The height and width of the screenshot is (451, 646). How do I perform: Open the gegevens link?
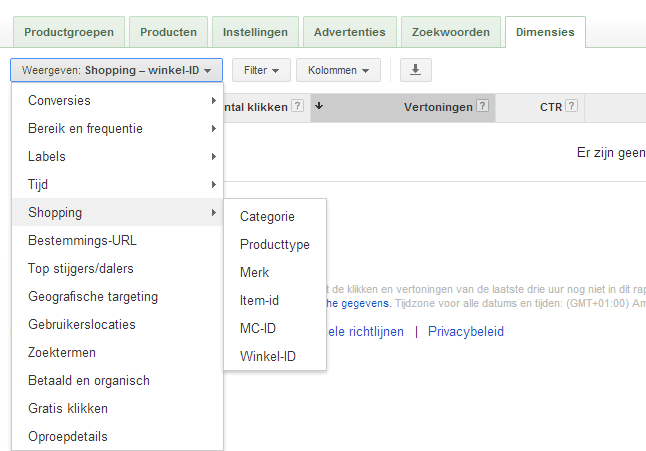click(x=358, y=304)
